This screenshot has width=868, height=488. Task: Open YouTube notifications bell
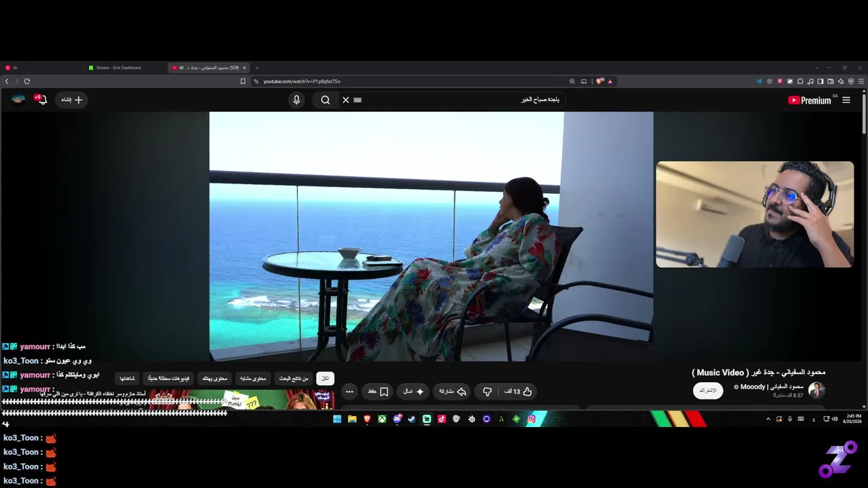(41, 100)
